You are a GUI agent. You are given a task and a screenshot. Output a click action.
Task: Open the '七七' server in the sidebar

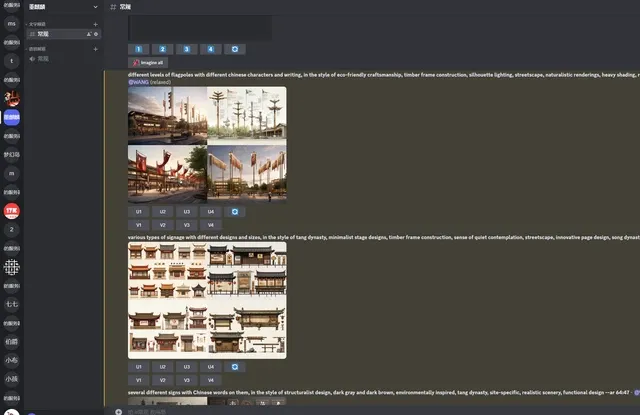click(12, 303)
